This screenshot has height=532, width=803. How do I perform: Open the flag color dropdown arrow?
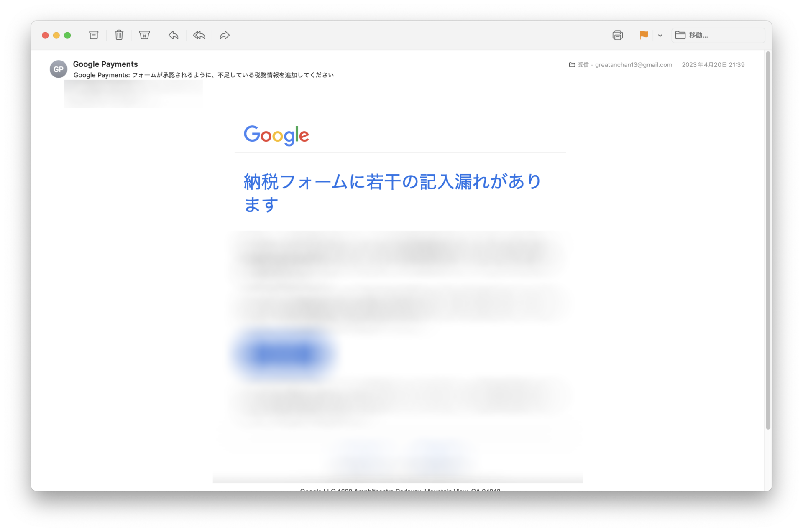[660, 36]
